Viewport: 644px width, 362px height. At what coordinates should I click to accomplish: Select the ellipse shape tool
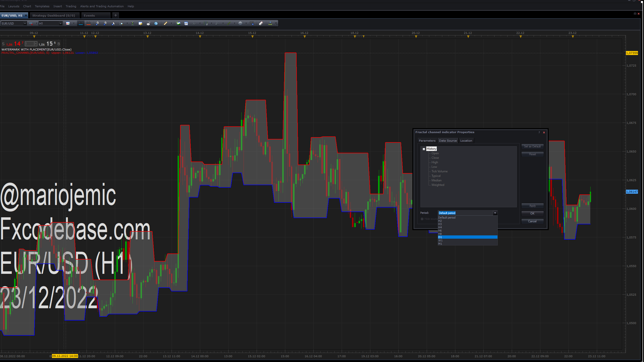[240, 23]
